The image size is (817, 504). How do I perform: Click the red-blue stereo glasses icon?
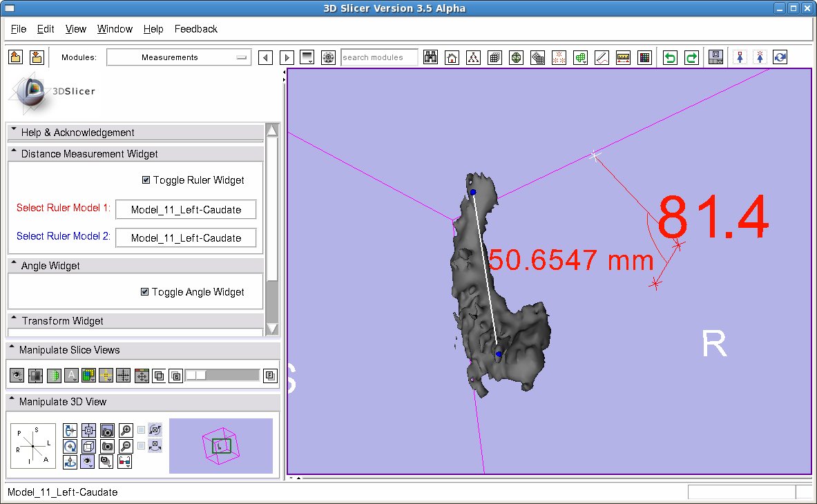pyautogui.click(x=125, y=462)
